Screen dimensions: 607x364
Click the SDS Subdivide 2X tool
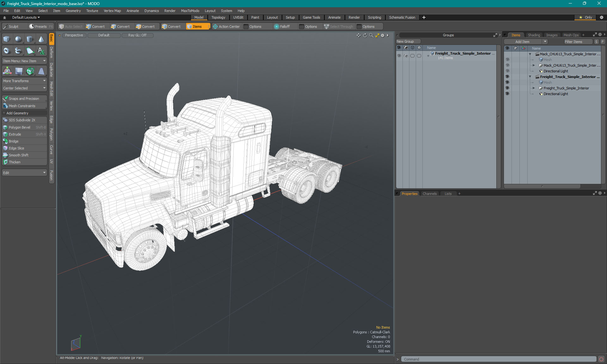(24, 120)
